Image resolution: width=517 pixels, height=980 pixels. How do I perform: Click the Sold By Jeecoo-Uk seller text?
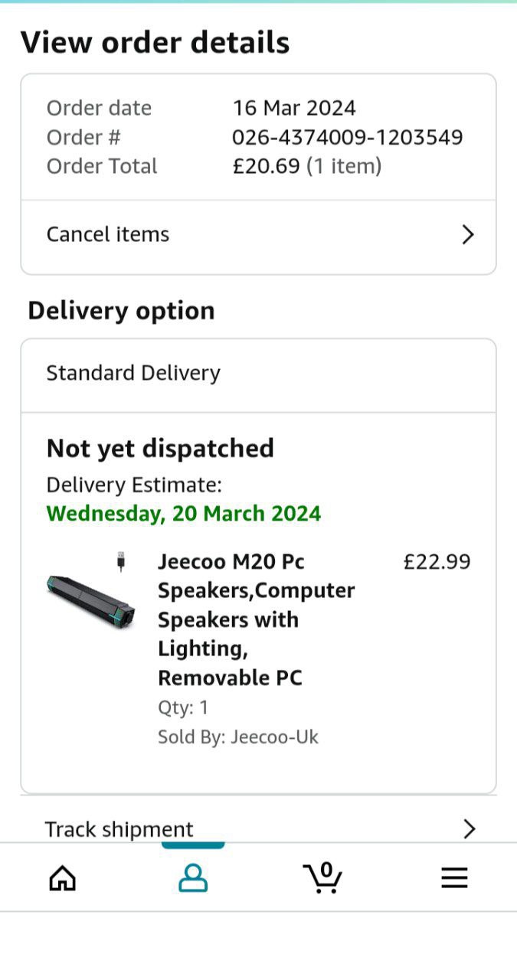(x=237, y=737)
